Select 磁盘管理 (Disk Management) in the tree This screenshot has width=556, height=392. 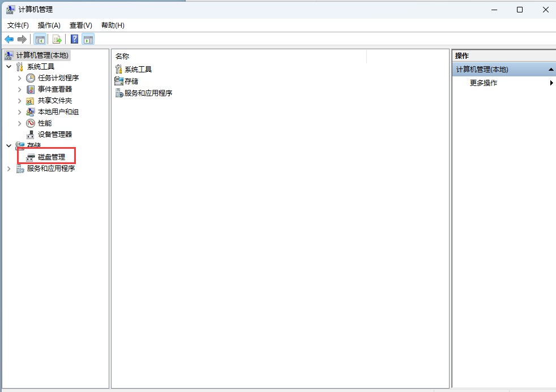coord(51,157)
